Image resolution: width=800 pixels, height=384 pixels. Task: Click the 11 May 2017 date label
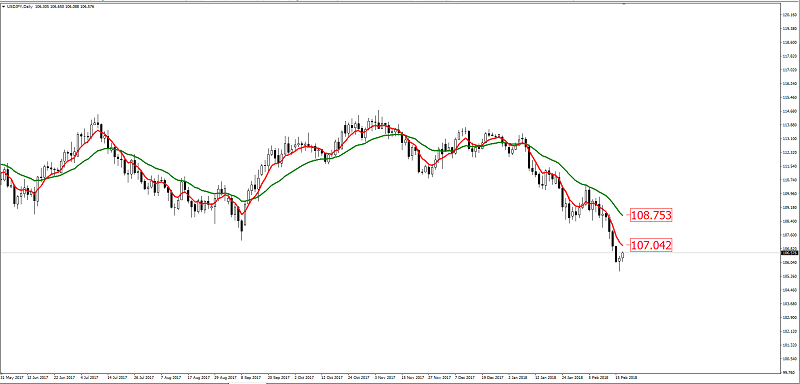[x=12, y=377]
